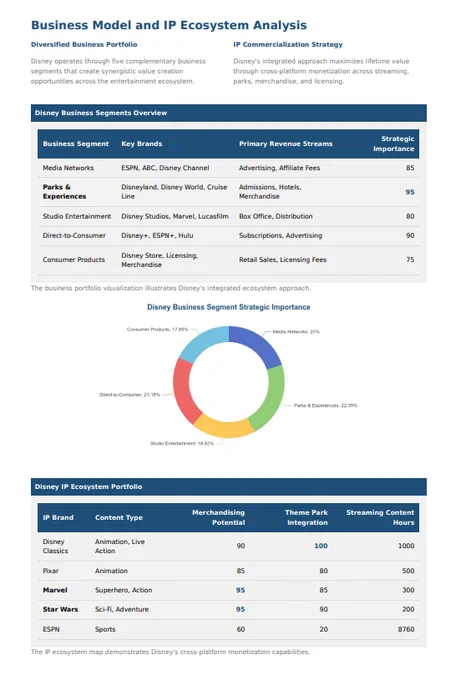456x680 pixels.
Task: Click the Media Networks importance value 85
Action: 410,168
